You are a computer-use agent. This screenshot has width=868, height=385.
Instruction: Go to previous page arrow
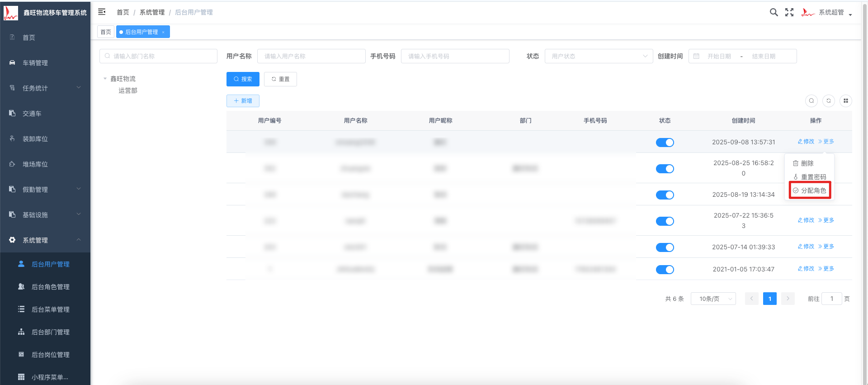pyautogui.click(x=752, y=299)
